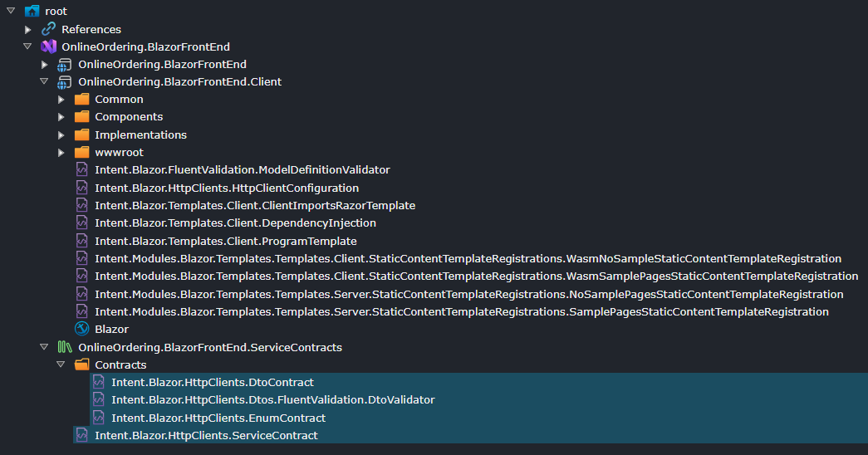
Task: Collapse the OnlineOrdering.BlazorFrontEnd.ServiceContracts project
Action: (x=44, y=347)
